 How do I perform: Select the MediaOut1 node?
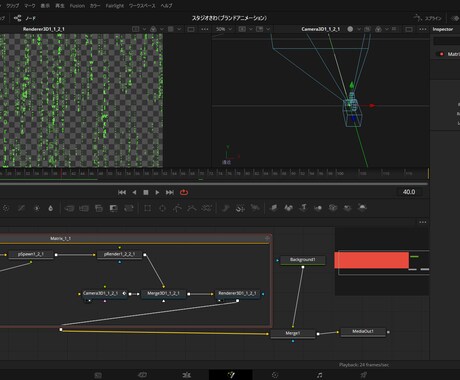point(363,332)
